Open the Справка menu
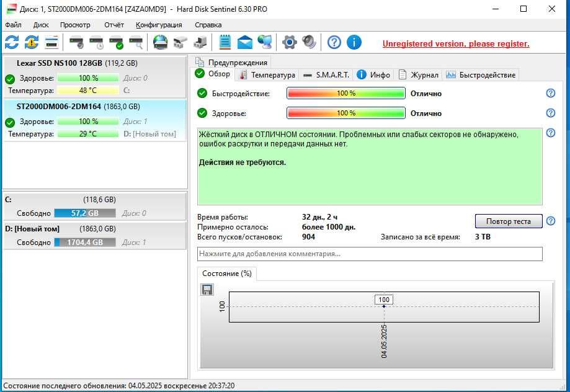The height and width of the screenshot is (392, 570). coord(208,25)
